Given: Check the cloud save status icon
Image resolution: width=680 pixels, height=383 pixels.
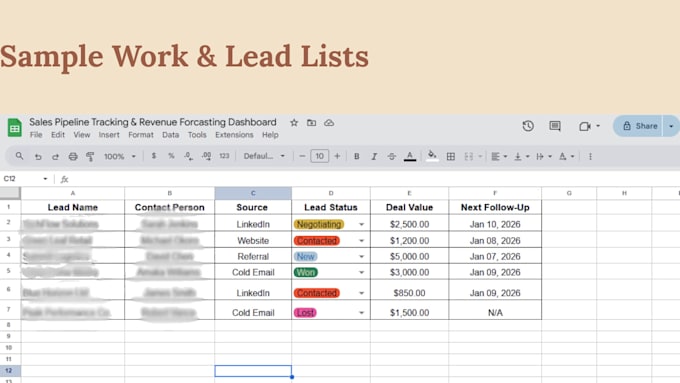Looking at the screenshot, I should (329, 123).
